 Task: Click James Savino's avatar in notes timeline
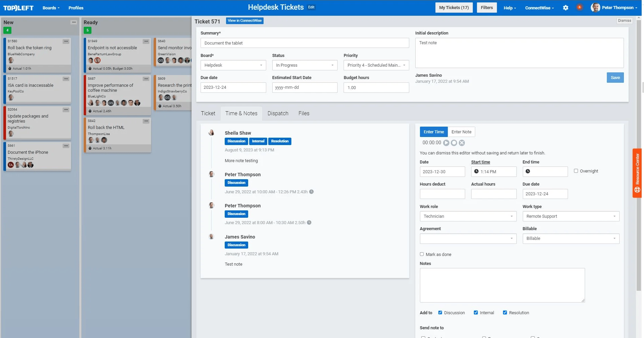[x=211, y=236]
